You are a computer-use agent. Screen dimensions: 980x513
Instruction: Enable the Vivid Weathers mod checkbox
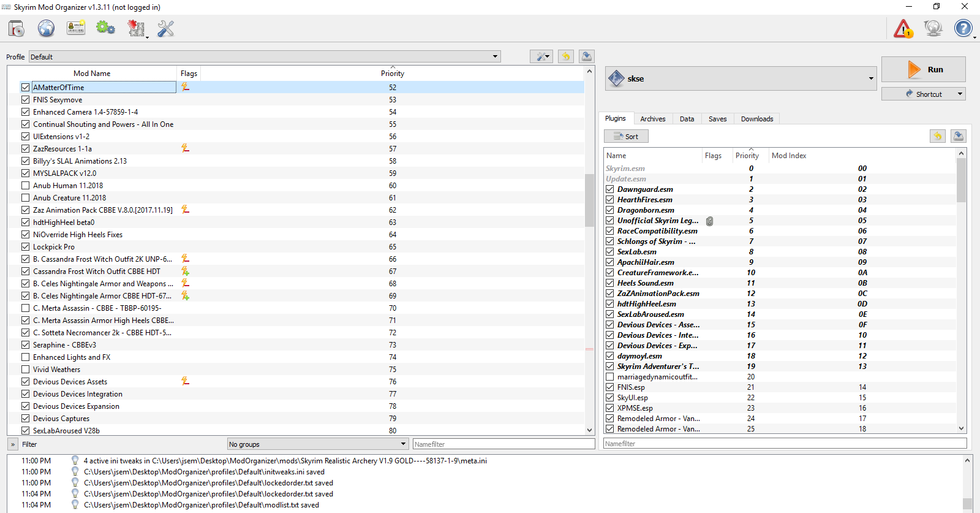pyautogui.click(x=25, y=369)
